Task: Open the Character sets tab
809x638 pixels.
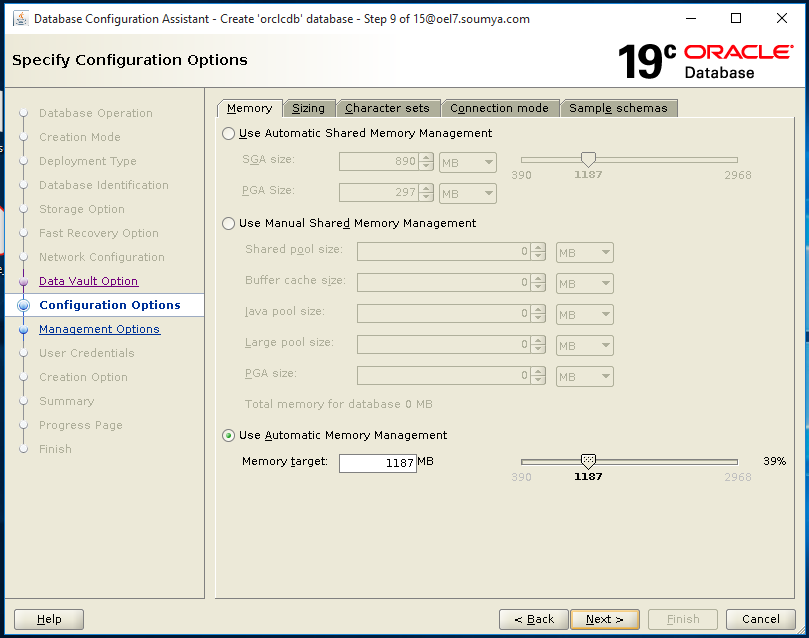Action: pyautogui.click(x=387, y=108)
